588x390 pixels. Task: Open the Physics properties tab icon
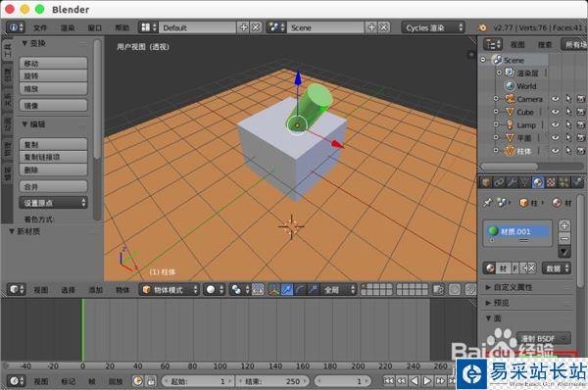[x=577, y=182]
